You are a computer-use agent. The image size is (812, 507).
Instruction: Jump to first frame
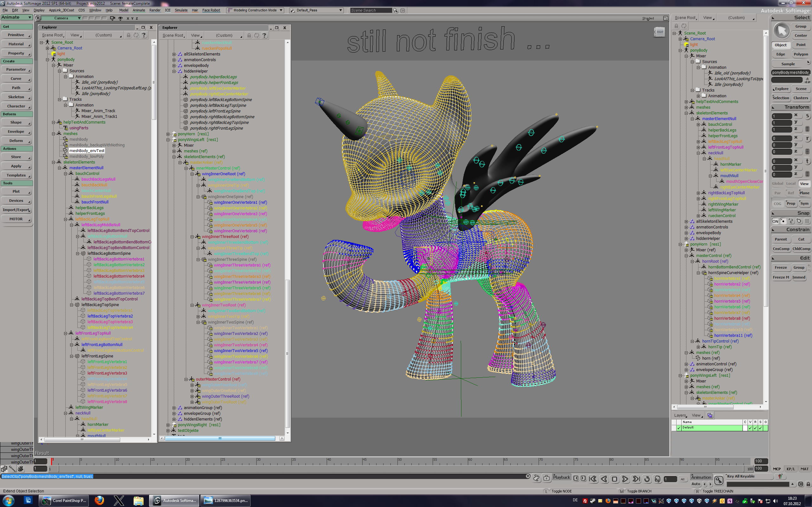pos(593,479)
